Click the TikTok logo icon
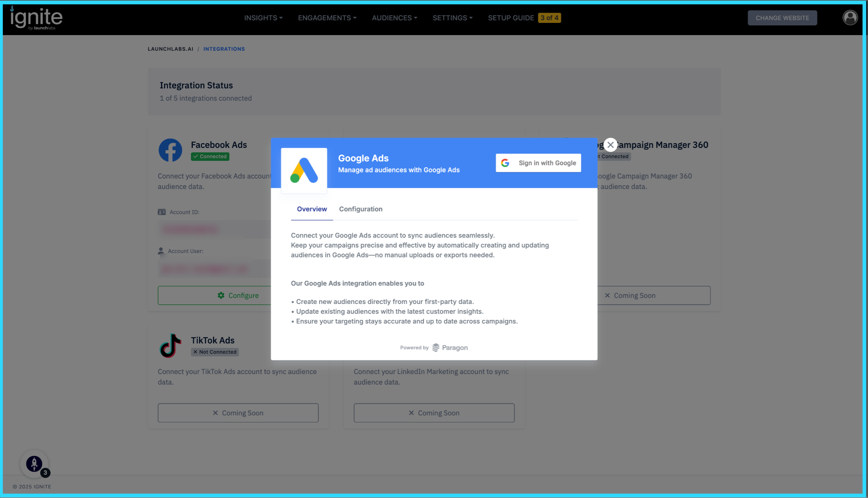868x498 pixels. [x=170, y=346]
